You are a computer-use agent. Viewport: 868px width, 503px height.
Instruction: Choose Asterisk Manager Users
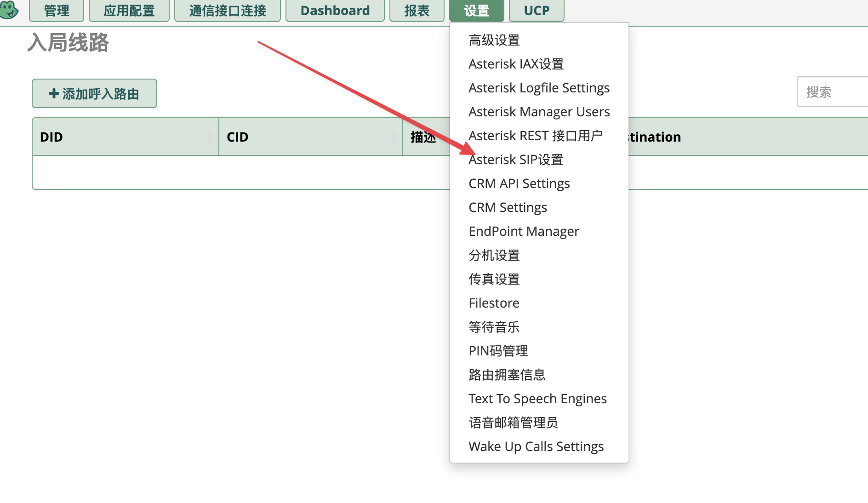point(539,112)
